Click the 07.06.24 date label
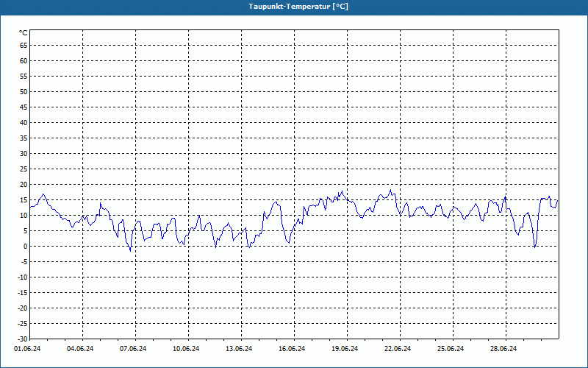This screenshot has width=588, height=368. pos(133,349)
